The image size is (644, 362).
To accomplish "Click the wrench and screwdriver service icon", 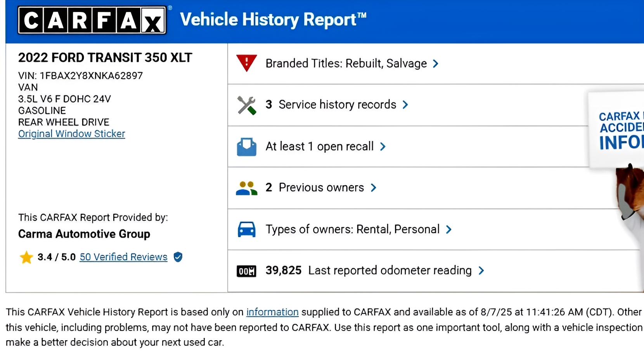I will [x=247, y=105].
